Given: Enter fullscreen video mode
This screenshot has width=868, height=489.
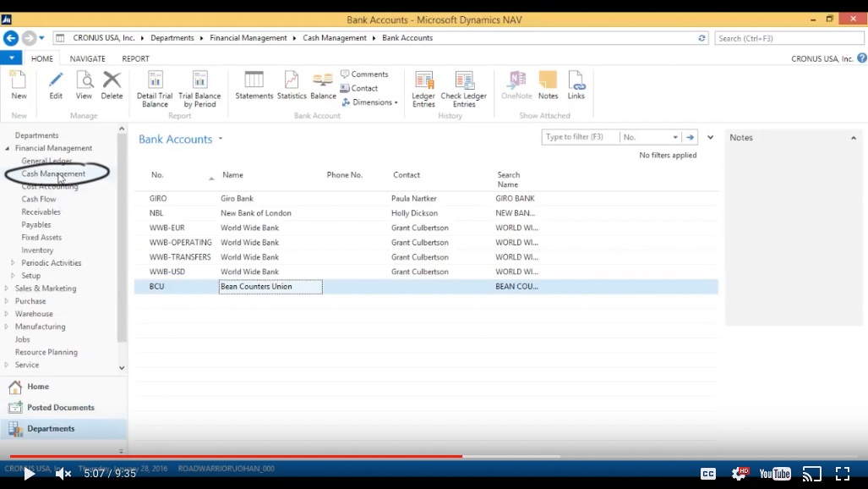Looking at the screenshot, I should (843, 473).
